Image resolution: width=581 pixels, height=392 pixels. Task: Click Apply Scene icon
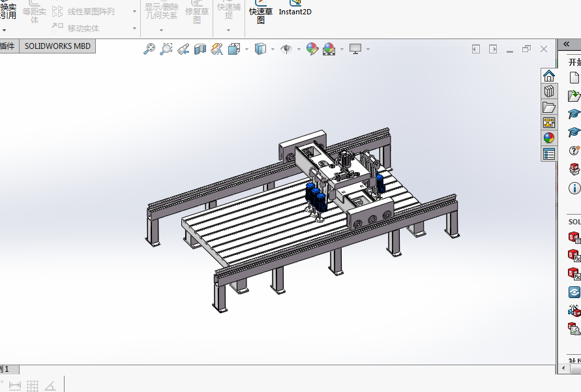(329, 49)
